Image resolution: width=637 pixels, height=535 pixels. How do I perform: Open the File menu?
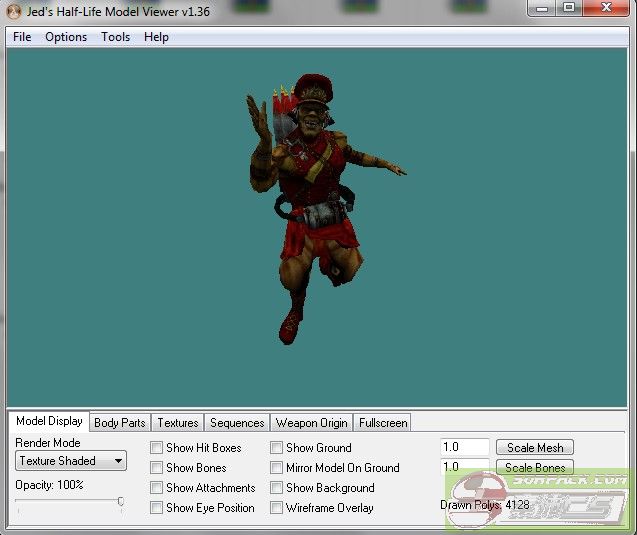[x=22, y=37]
